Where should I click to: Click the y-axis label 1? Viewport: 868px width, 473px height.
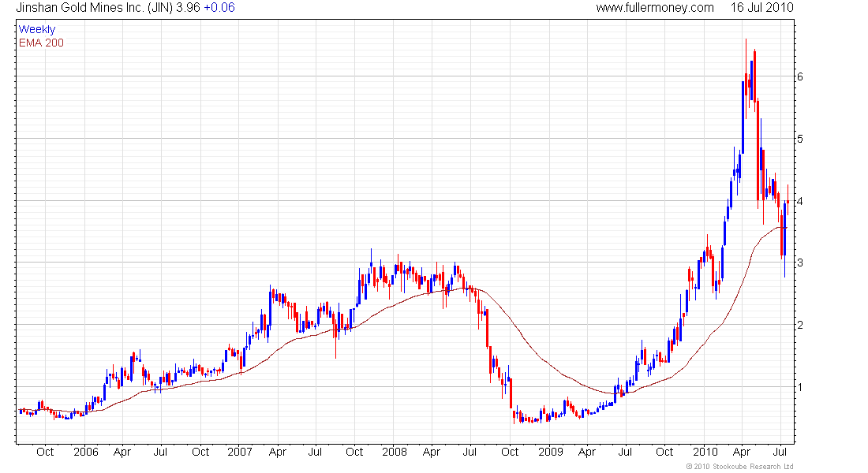coord(800,387)
